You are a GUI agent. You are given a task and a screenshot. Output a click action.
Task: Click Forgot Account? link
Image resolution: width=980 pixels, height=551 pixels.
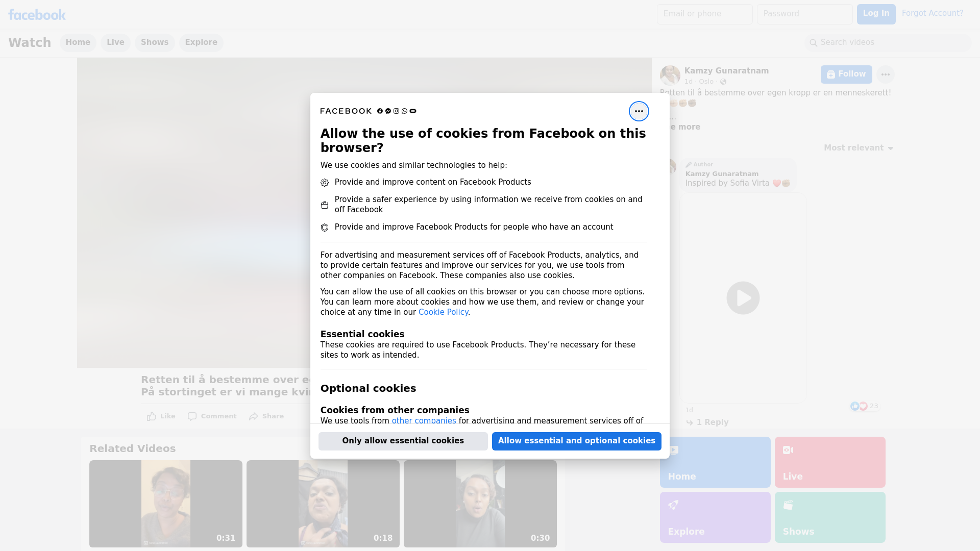click(933, 13)
